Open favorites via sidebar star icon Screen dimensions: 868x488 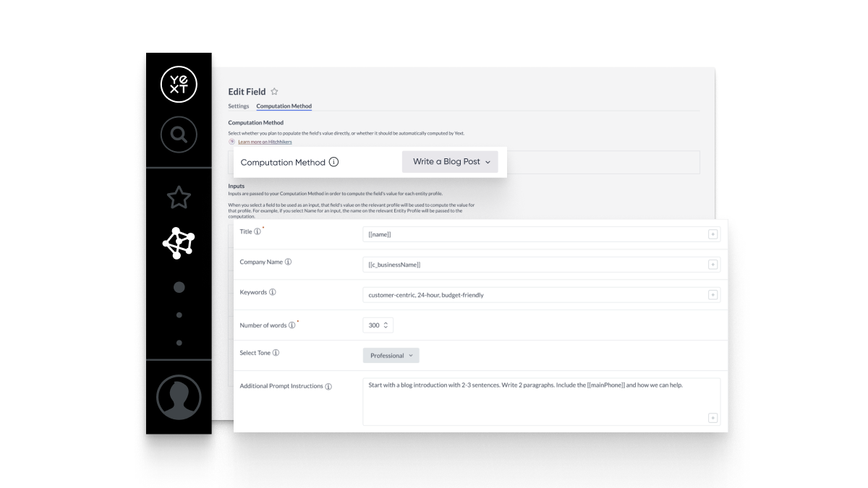point(179,197)
